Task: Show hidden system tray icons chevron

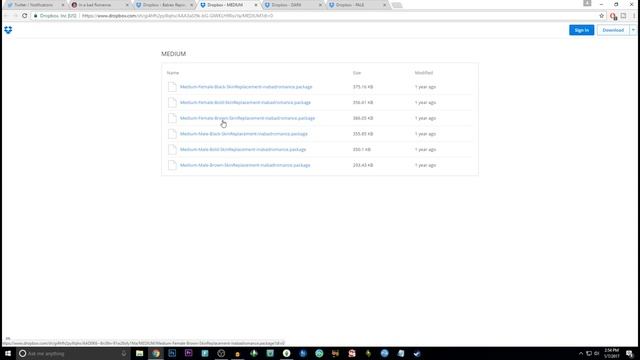Action: click(x=581, y=353)
